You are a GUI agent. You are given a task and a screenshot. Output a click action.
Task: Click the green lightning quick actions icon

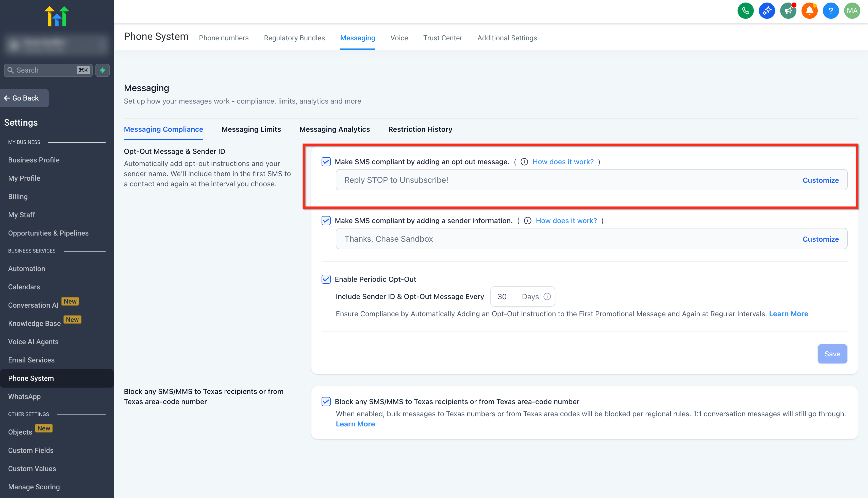point(102,70)
